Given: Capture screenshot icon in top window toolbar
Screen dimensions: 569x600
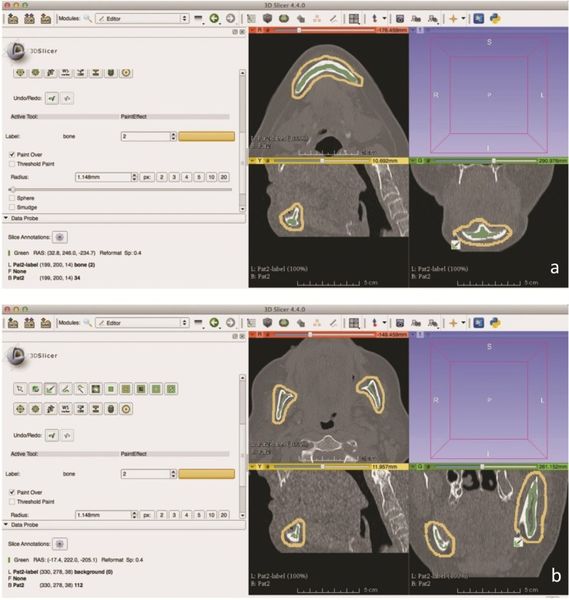Looking at the screenshot, I should point(400,18).
